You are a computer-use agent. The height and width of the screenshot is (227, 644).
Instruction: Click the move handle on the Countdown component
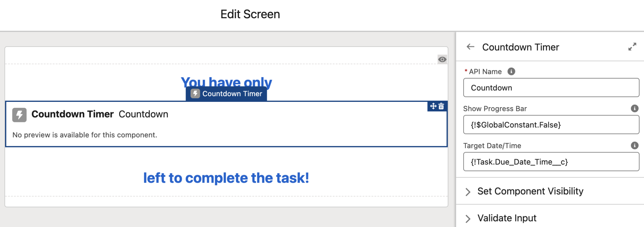point(433,106)
